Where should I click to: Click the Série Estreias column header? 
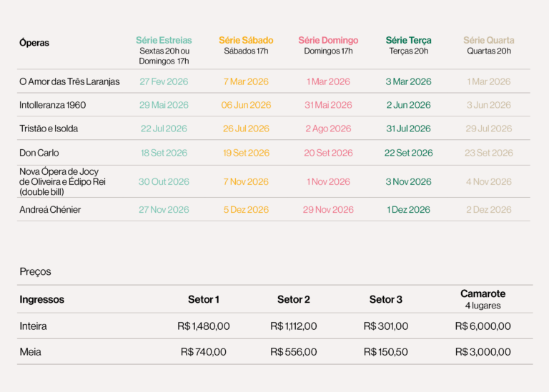[164, 41]
